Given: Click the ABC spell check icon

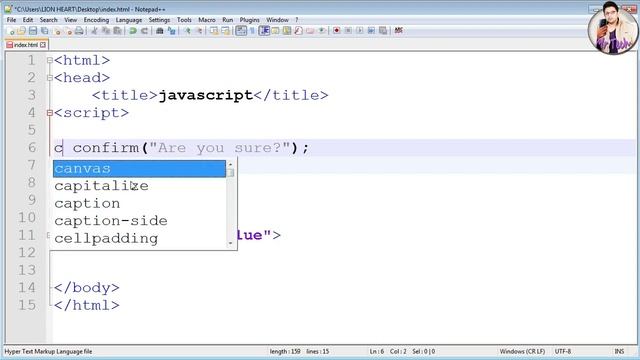Looking at the screenshot, I should pos(399,31).
